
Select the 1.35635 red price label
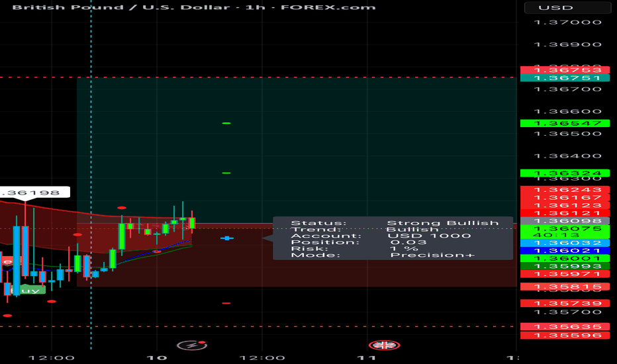click(x=565, y=327)
